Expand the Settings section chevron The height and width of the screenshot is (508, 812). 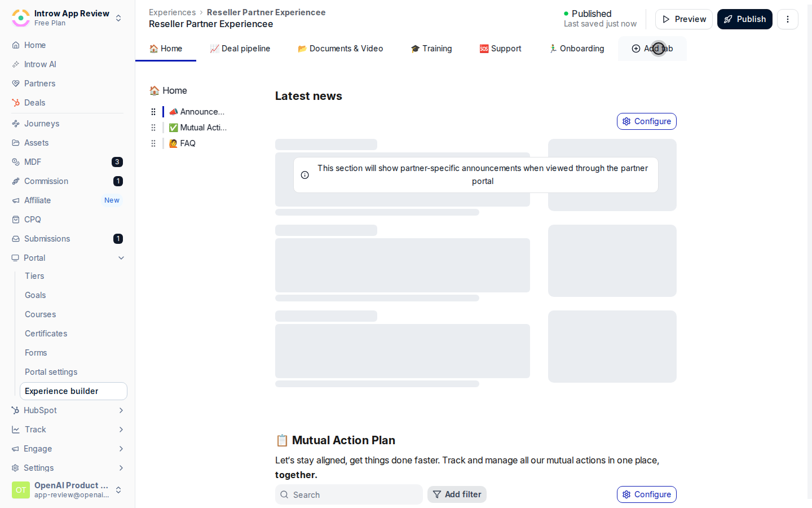click(121, 468)
